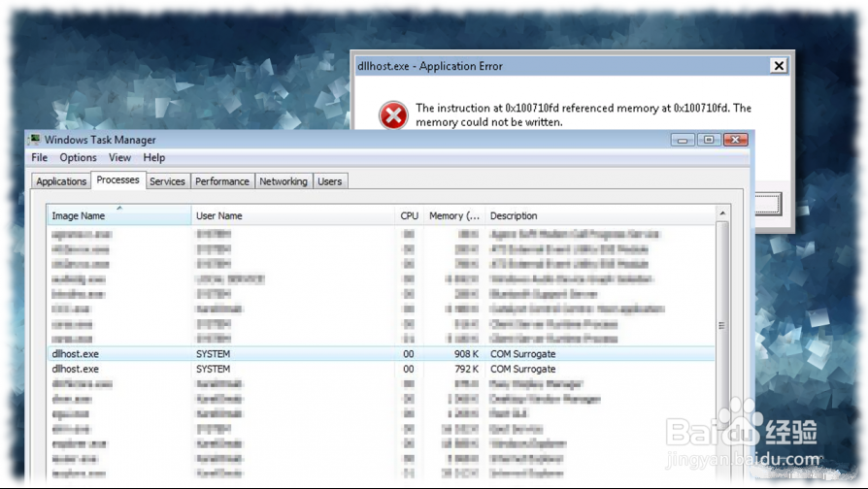Click the process list scrollbar thumb

(721, 325)
